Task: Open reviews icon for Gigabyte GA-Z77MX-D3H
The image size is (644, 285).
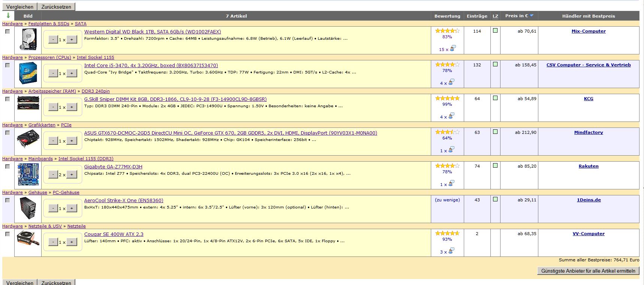Action: tap(451, 183)
